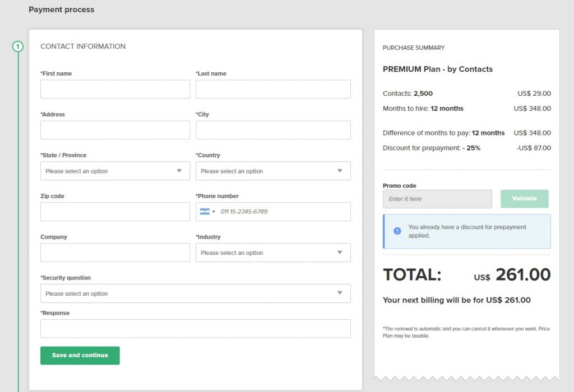Open the Security question dropdown
This screenshot has height=392, width=574.
coord(196,293)
